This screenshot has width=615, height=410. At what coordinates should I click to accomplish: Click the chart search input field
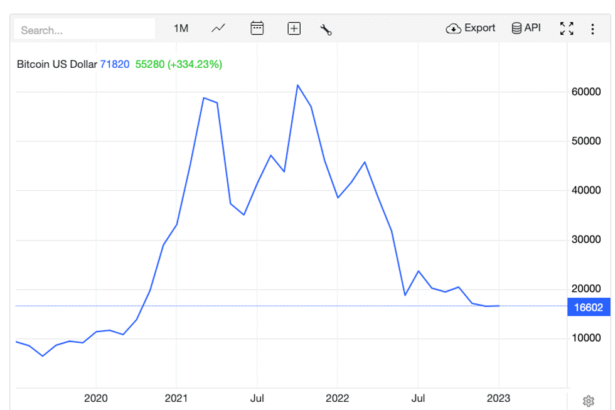[85, 29]
